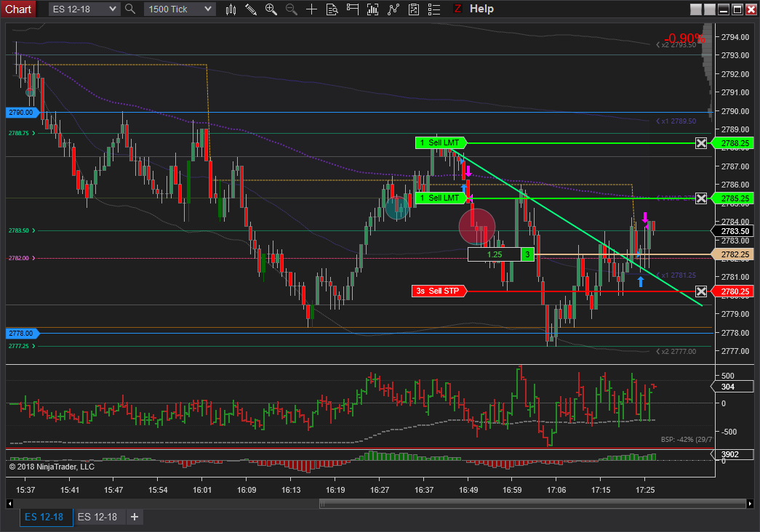Select the crosshair cursor tool
760x532 pixels.
pyautogui.click(x=312, y=9)
